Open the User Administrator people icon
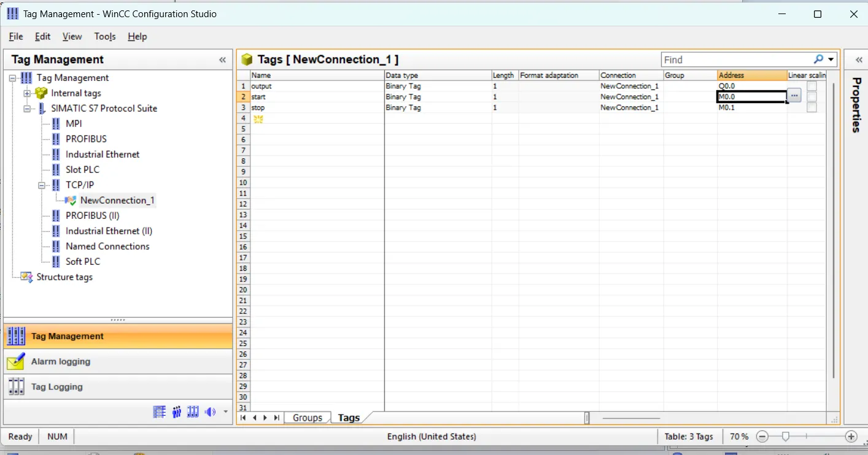The width and height of the screenshot is (868, 455). pos(177,412)
